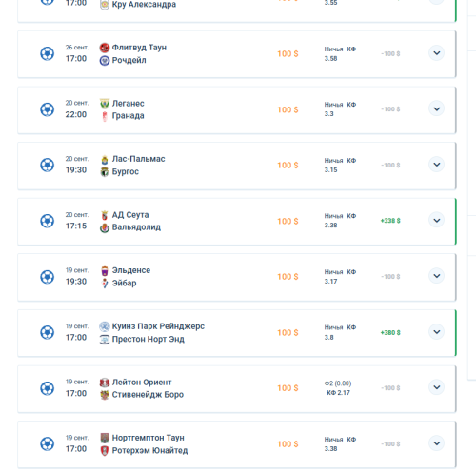
Task: Open the Престон Норт Энд team link
Action: coord(149,339)
